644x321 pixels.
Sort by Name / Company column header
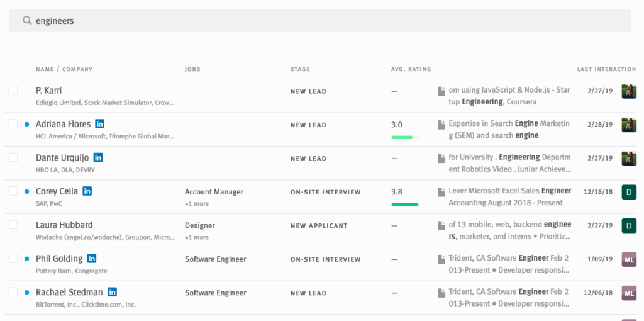point(64,69)
